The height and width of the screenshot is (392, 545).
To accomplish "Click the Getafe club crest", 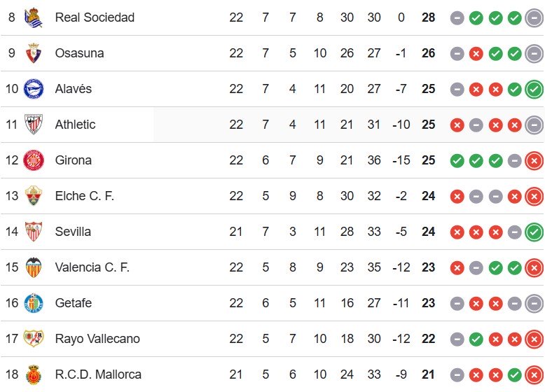I will (33, 303).
